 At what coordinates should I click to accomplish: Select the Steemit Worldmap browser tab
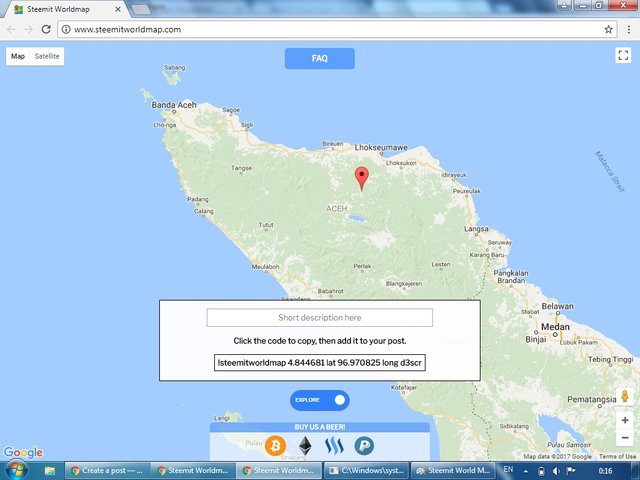[x=65, y=9]
